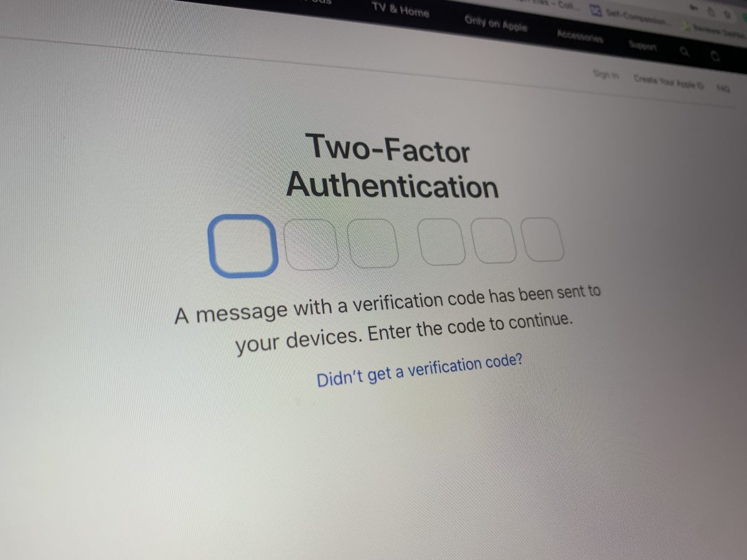This screenshot has width=747, height=560.
Task: Click Didn't get a verification code?
Action: (419, 371)
